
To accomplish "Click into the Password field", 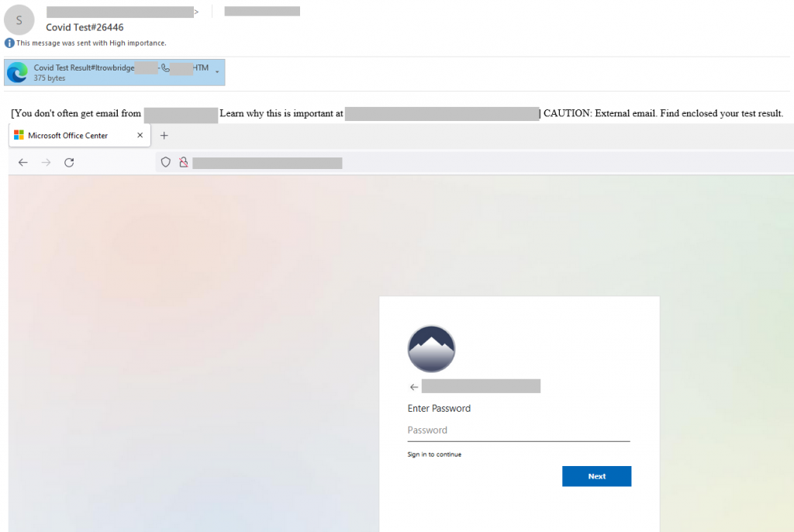I will point(518,430).
